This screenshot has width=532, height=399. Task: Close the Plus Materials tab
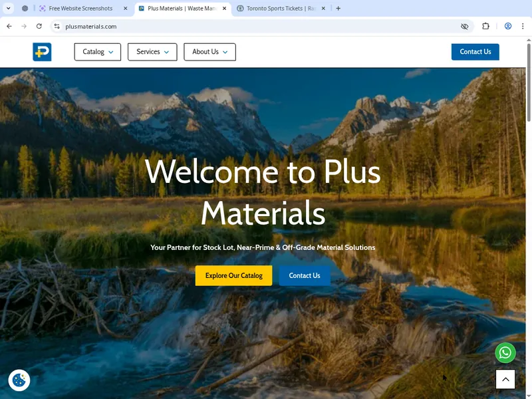224,9
